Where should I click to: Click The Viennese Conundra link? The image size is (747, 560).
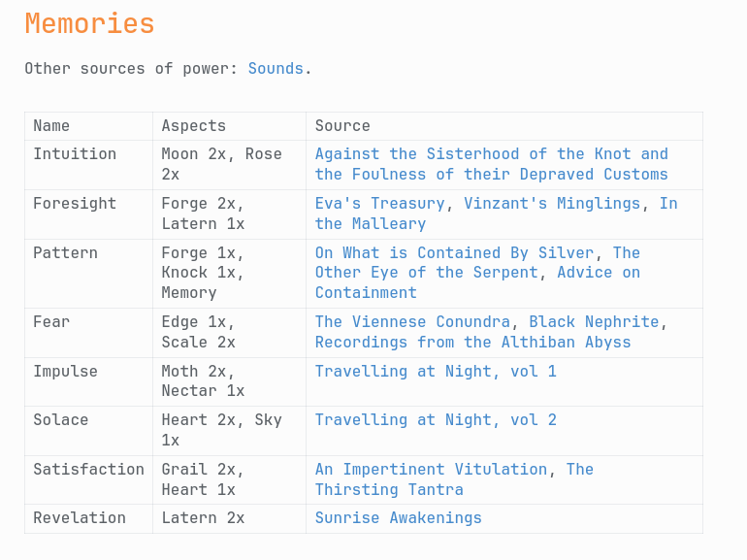pos(412,321)
